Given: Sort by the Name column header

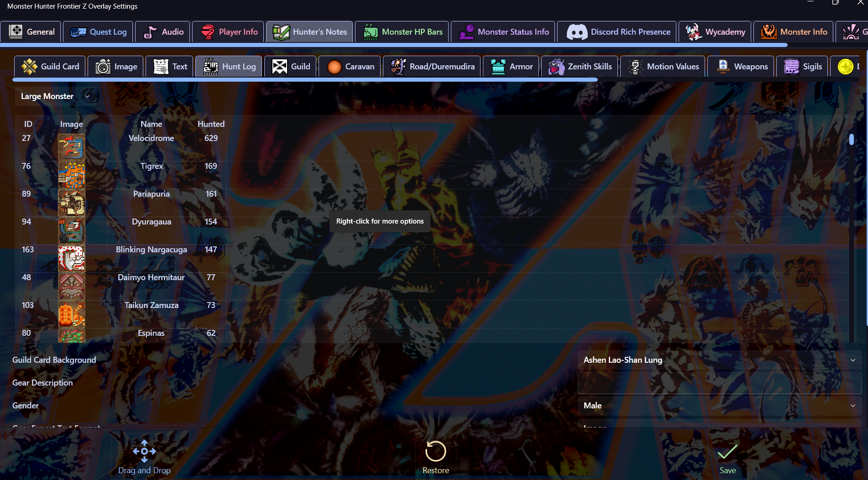Looking at the screenshot, I should click(x=152, y=124).
